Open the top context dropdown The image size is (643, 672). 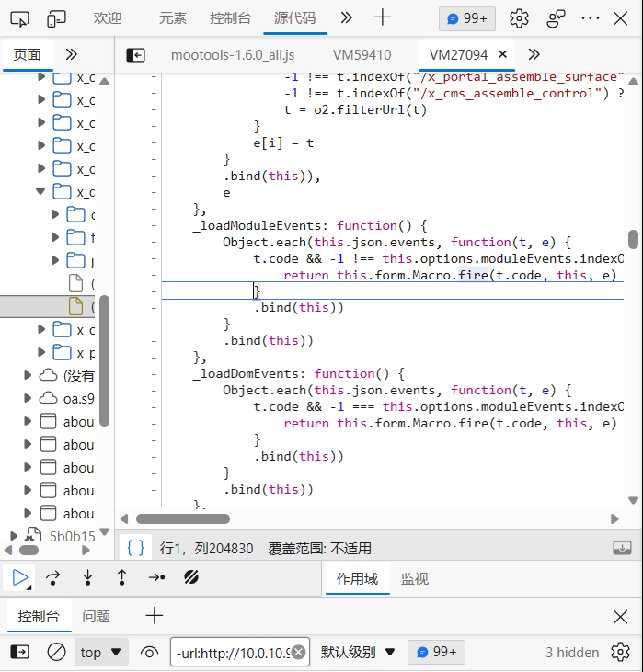101,652
